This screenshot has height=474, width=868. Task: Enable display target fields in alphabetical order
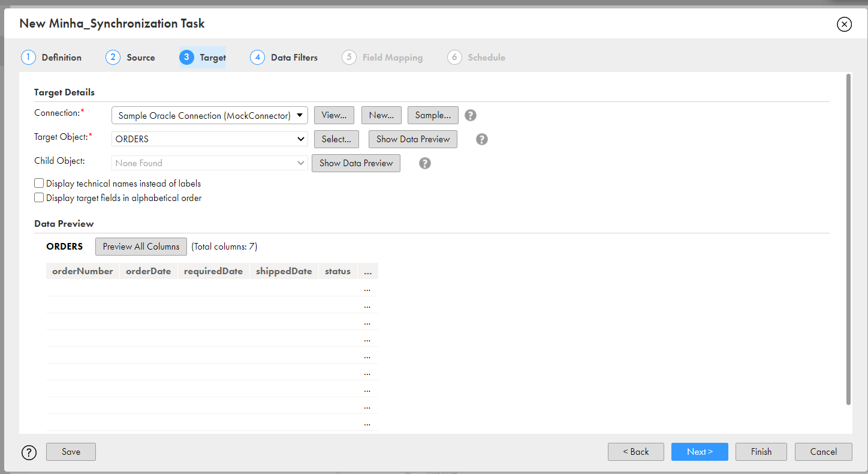(39, 198)
